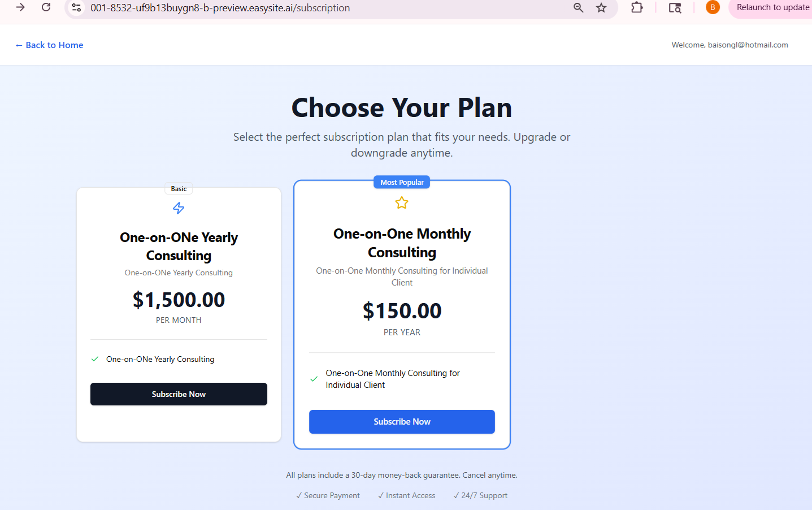812x510 pixels.
Task: Click the Most Popular badge
Action: (402, 182)
